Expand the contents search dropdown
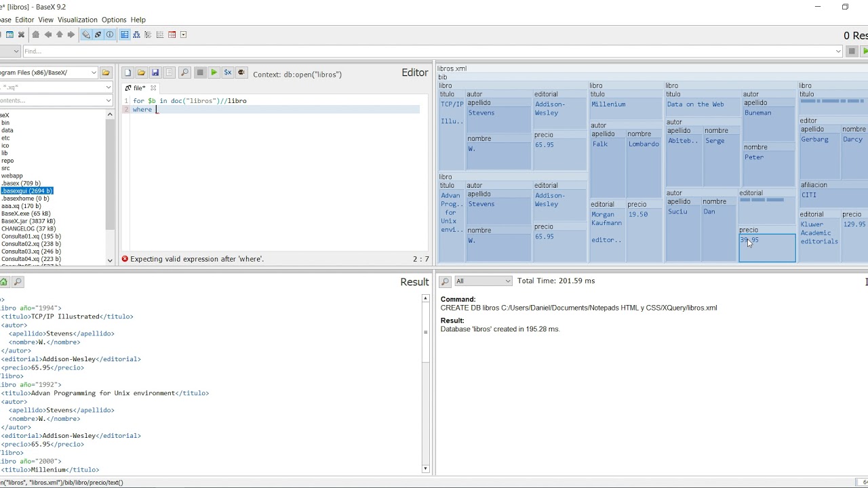This screenshot has width=868, height=488. pos(108,100)
